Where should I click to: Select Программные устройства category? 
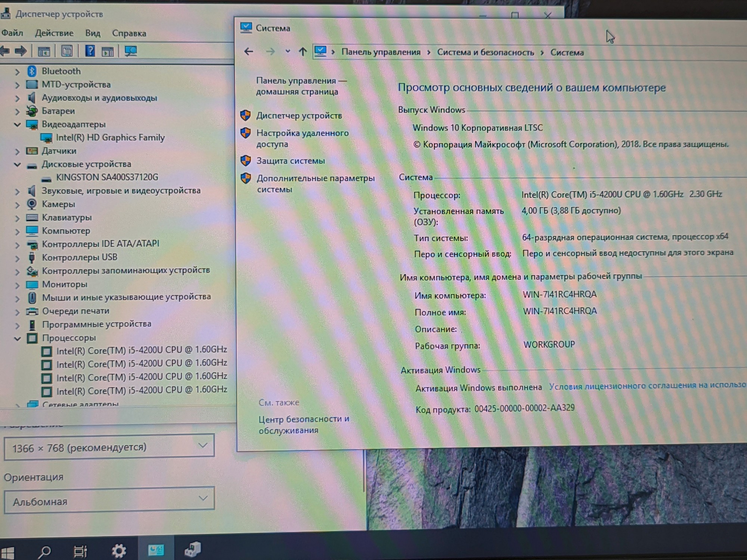click(96, 324)
